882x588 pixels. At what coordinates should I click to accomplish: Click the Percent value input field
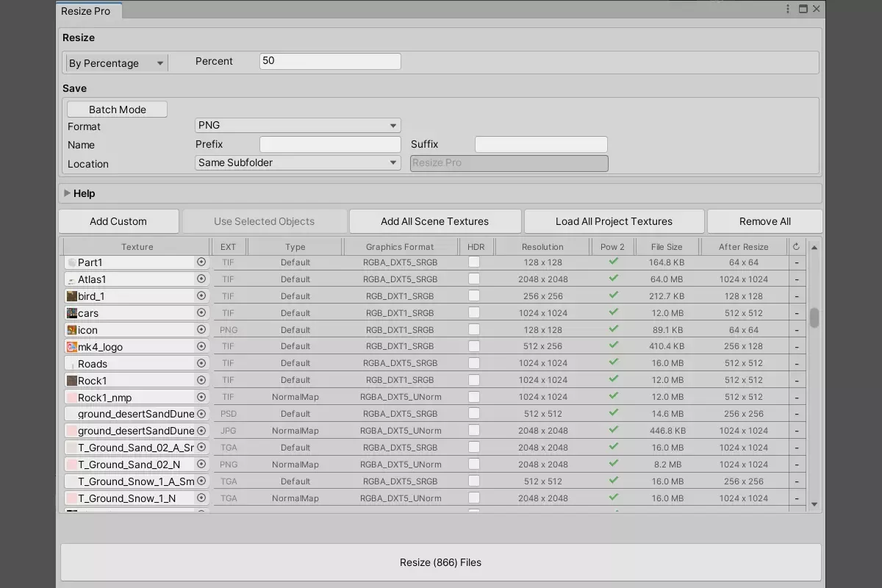(x=330, y=61)
